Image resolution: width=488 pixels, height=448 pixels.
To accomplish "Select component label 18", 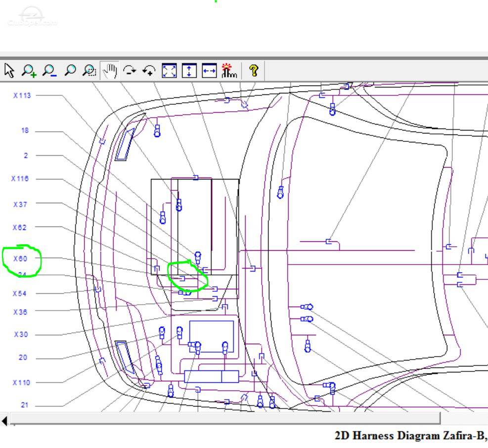I will (25, 131).
